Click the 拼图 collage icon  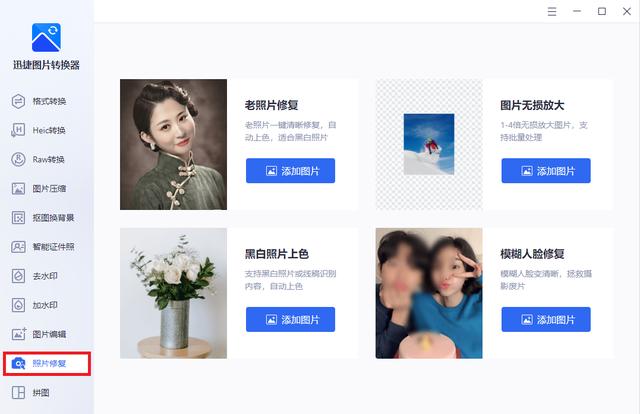(18, 392)
